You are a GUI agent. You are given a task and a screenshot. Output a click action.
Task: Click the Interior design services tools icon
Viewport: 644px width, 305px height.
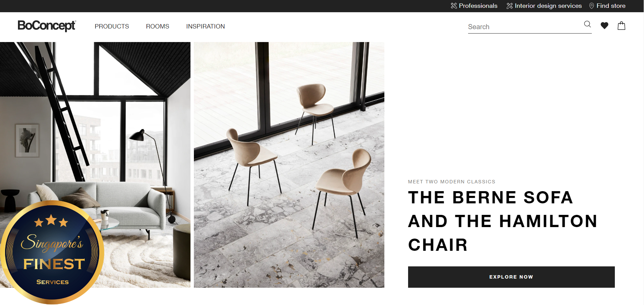[x=509, y=6]
